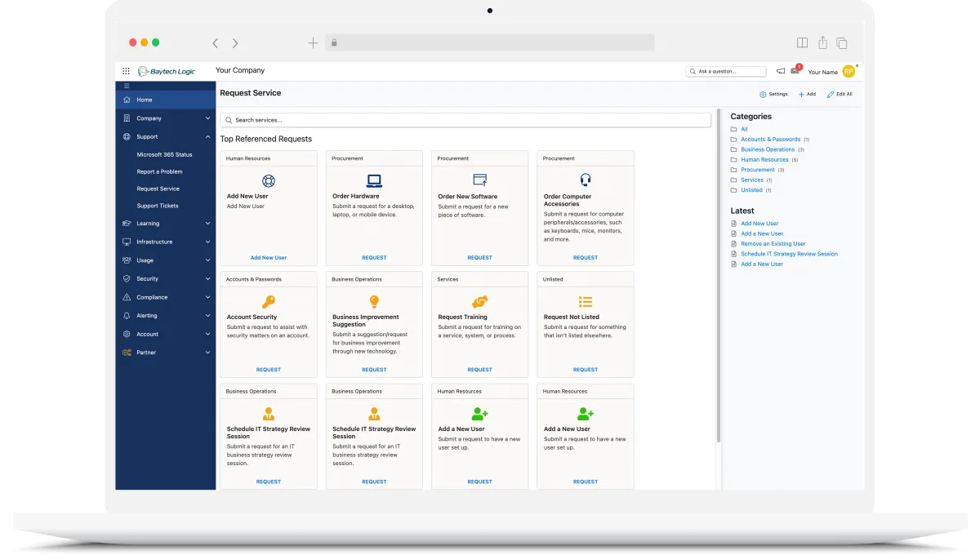Screen dimensions: 980x555
Task: Focus the Search services field
Action: click(465, 120)
